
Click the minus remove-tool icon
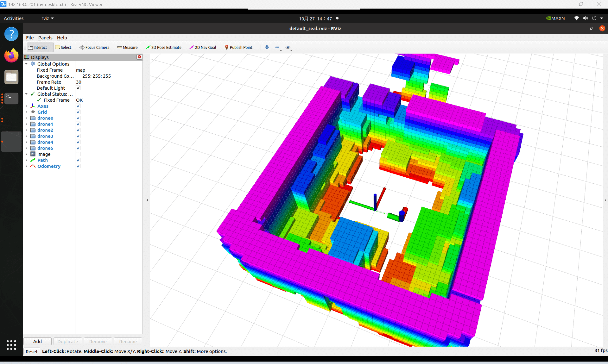[x=278, y=47]
